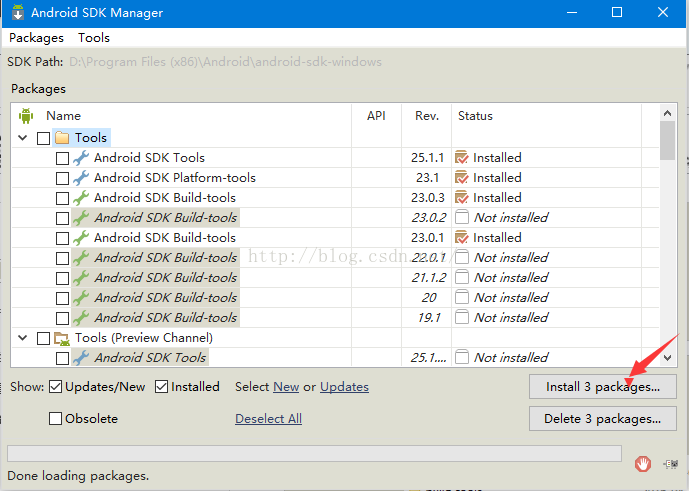Collapse the Tools tree node
Viewport: 689px width, 491px height.
pyautogui.click(x=23, y=138)
